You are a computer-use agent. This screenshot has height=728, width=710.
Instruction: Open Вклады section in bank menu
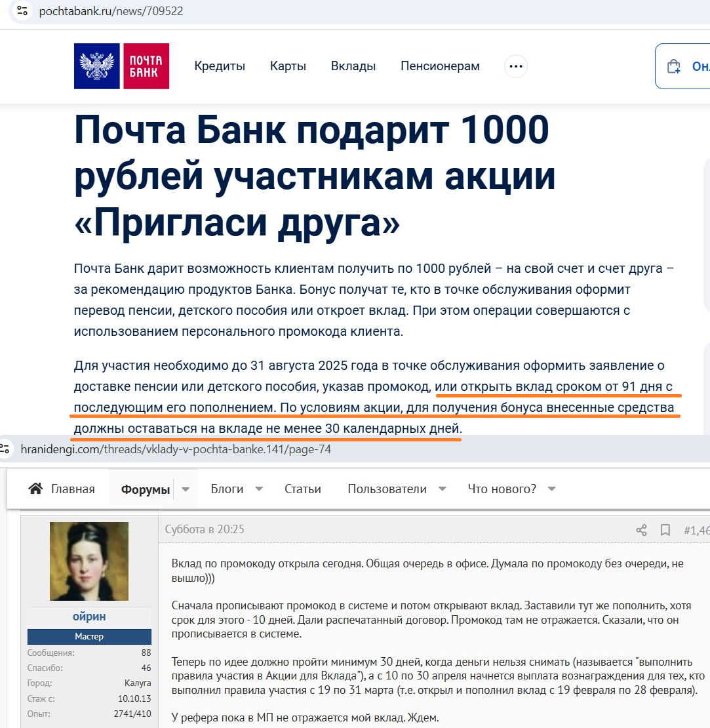pos(353,66)
